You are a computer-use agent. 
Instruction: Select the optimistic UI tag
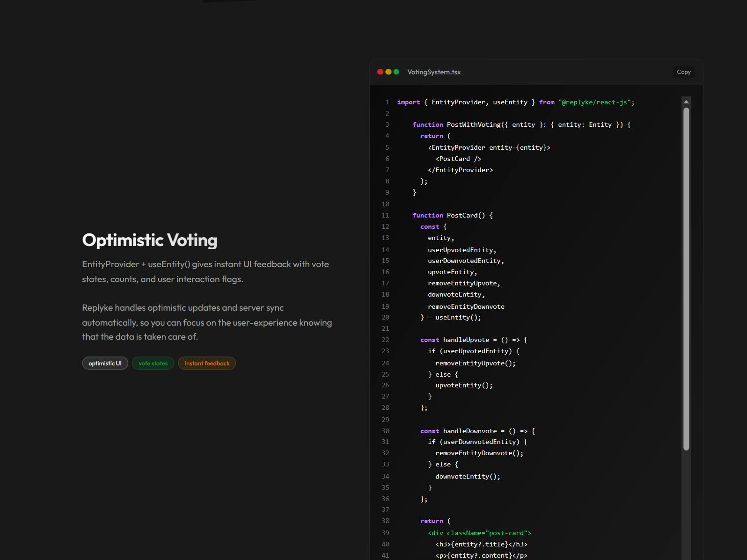[105, 364]
